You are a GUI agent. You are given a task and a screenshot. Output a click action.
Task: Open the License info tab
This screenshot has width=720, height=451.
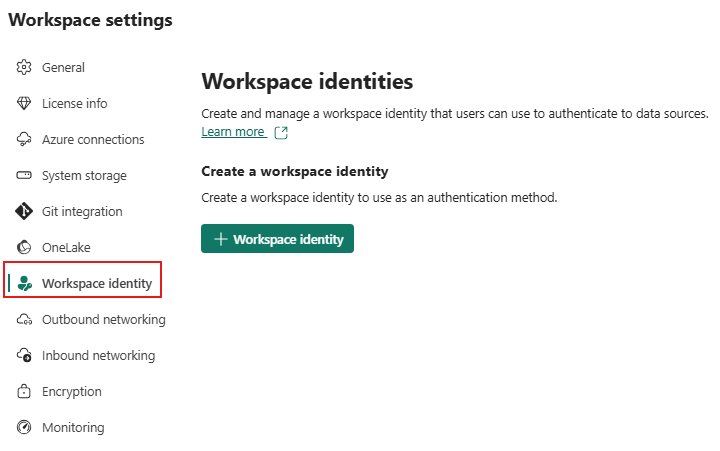click(74, 103)
